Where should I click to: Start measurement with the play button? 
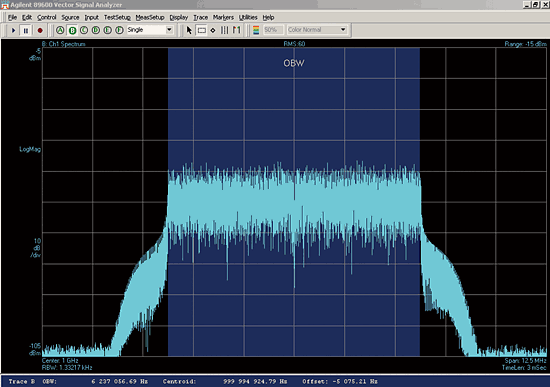(13, 30)
